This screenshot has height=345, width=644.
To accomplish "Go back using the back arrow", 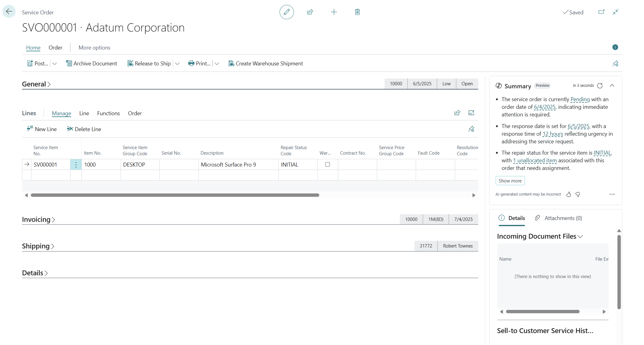I will click(9, 12).
